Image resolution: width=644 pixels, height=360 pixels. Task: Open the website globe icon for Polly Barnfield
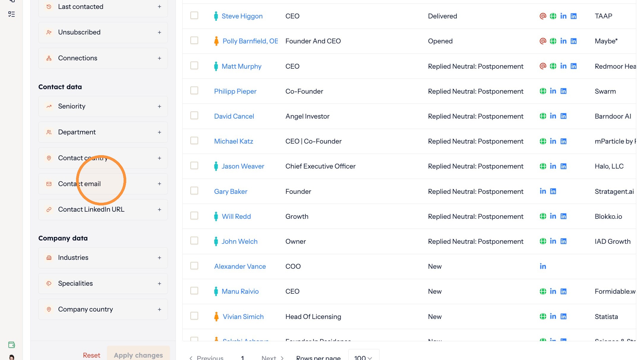pos(553,41)
